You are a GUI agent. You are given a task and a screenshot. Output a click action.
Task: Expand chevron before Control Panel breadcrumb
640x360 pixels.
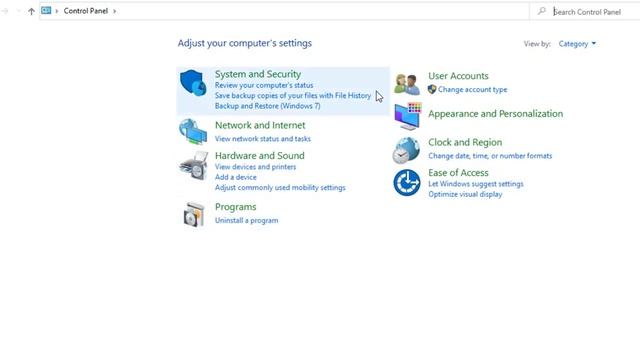tap(57, 11)
